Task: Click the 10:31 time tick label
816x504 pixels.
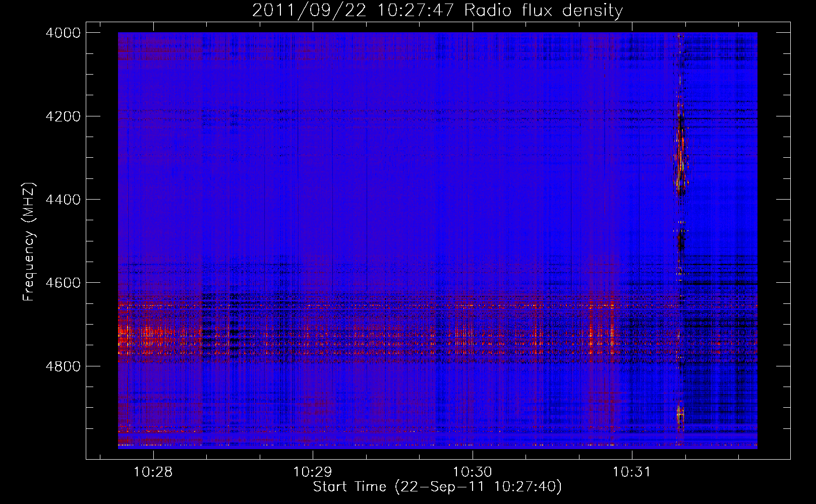Action: click(x=632, y=472)
